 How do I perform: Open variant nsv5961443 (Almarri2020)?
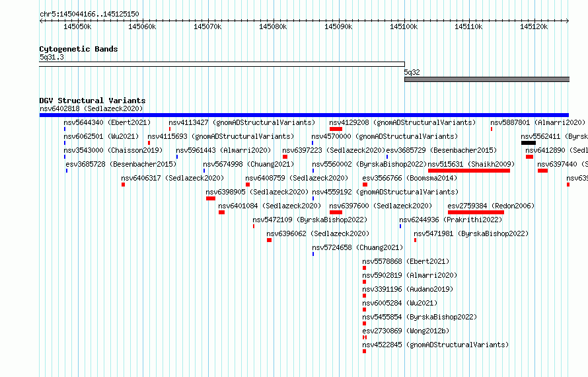point(223,150)
